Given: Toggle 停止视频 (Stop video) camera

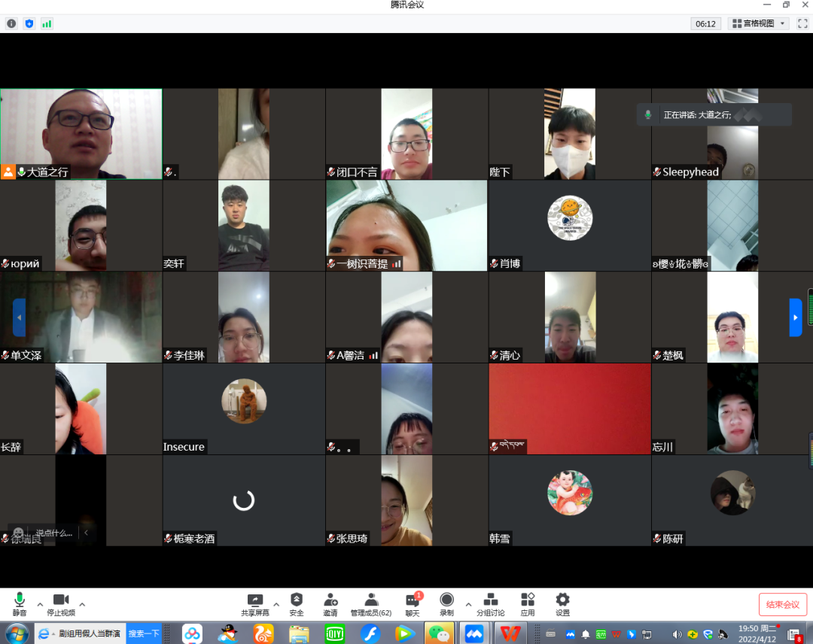Looking at the screenshot, I should (61, 603).
